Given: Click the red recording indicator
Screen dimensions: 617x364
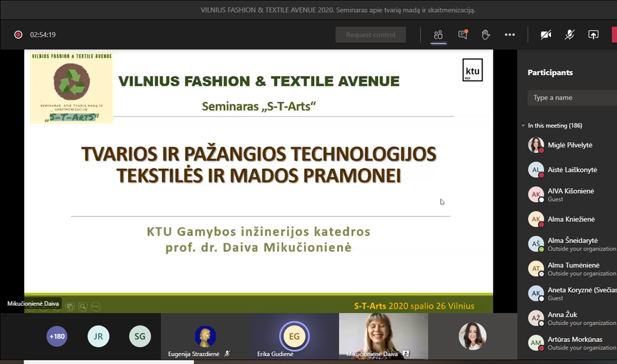Looking at the screenshot, I should [x=18, y=35].
